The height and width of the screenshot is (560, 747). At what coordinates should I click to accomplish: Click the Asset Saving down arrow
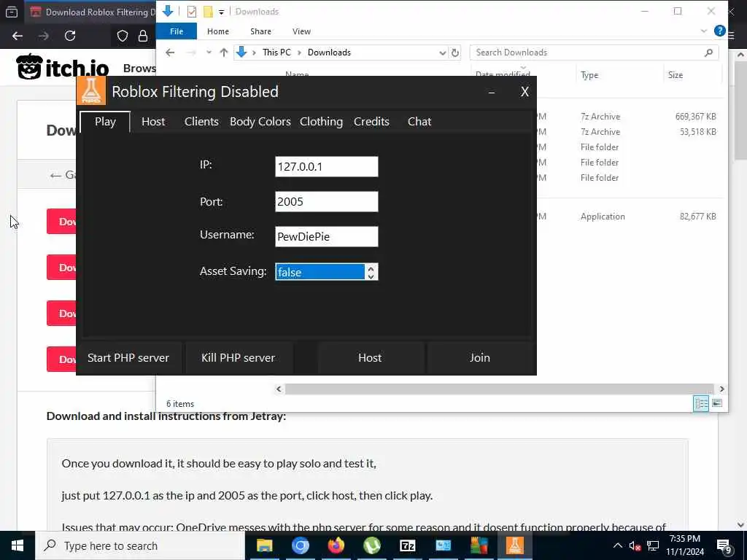(x=371, y=276)
